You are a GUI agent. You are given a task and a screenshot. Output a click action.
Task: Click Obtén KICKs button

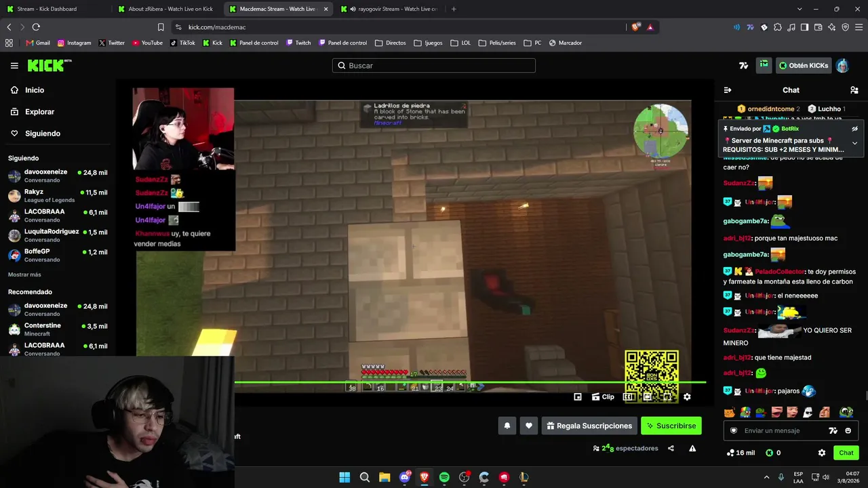click(x=804, y=66)
